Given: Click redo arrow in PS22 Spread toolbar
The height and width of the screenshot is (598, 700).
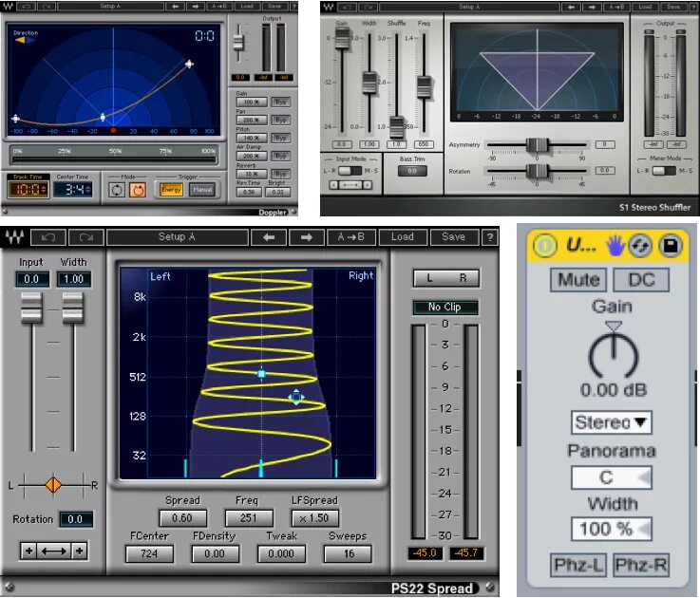Looking at the screenshot, I should 86,237.
